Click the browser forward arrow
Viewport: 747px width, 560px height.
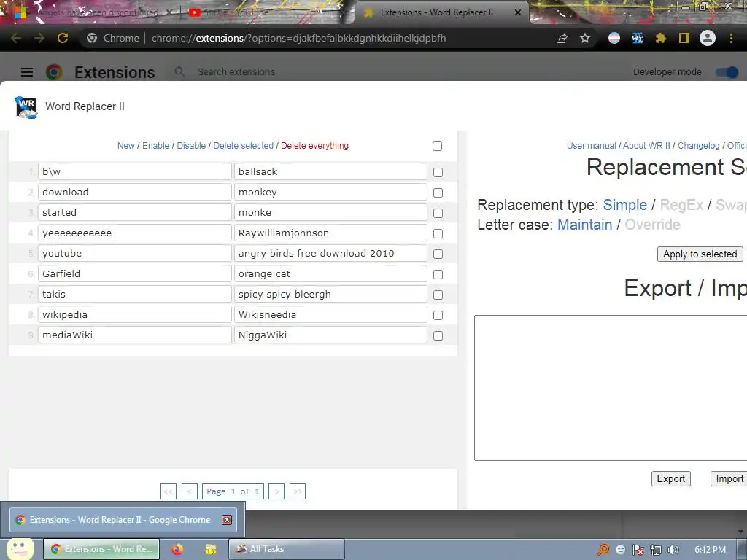pyautogui.click(x=39, y=38)
